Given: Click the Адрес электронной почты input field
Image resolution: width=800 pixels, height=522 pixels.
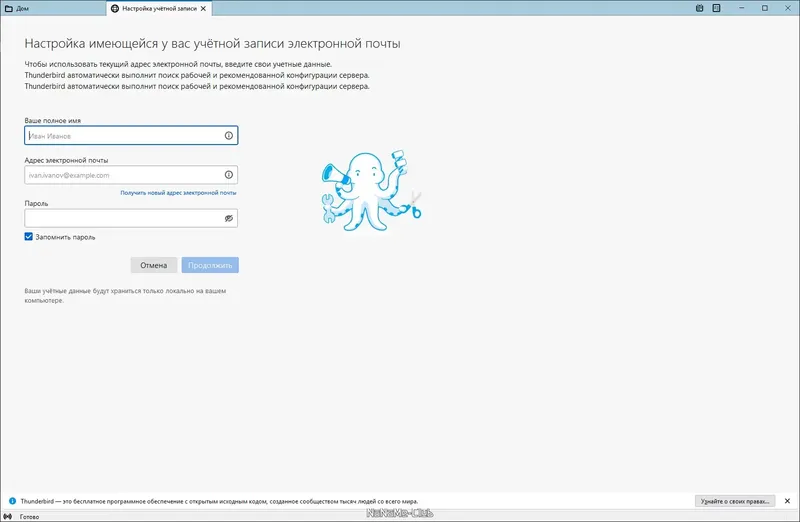Looking at the screenshot, I should 131,175.
